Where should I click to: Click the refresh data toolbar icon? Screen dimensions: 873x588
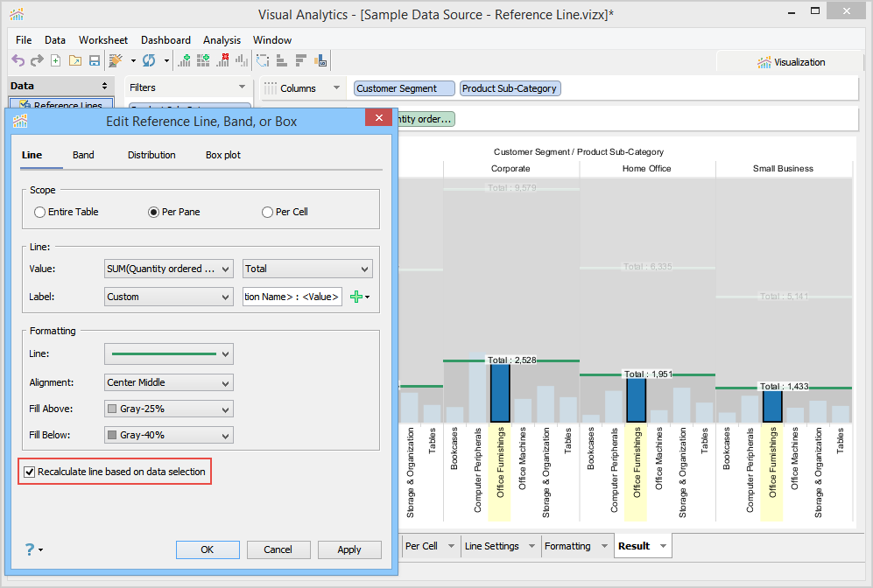(148, 60)
